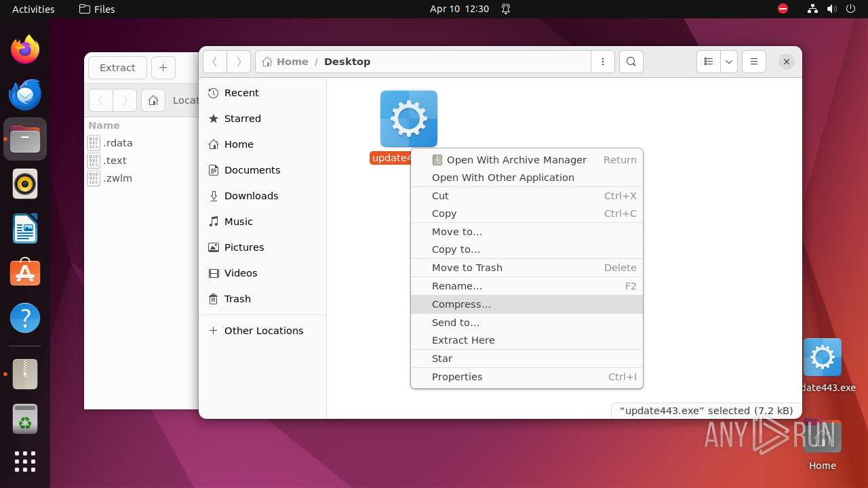Show Applications grid button
This screenshot has height=488, width=868.
[25, 462]
